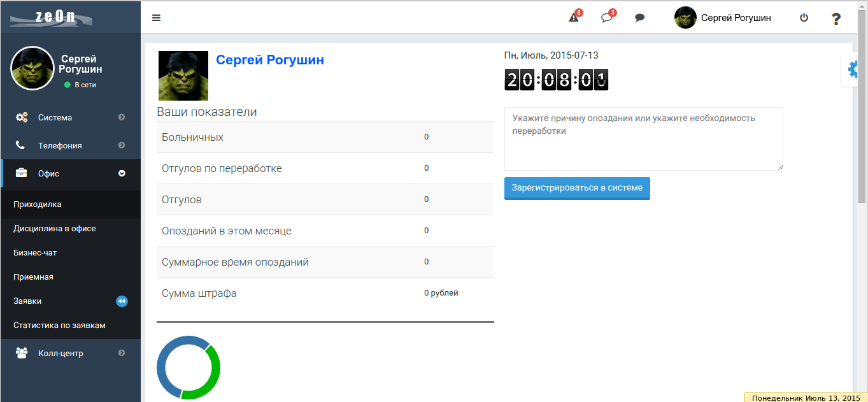Toggle the sidebar with the hamburger icon
Image resolution: width=868 pixels, height=402 pixels.
(156, 17)
